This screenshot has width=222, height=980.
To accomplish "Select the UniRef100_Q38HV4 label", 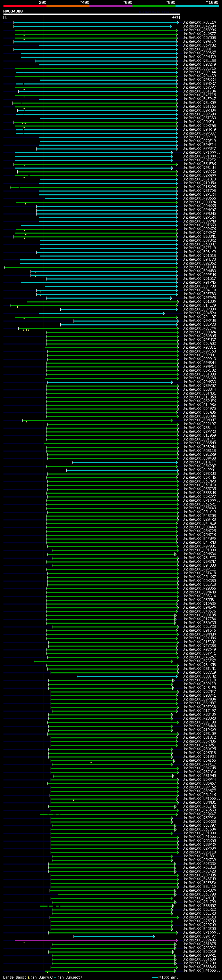I will click(199, 332).
